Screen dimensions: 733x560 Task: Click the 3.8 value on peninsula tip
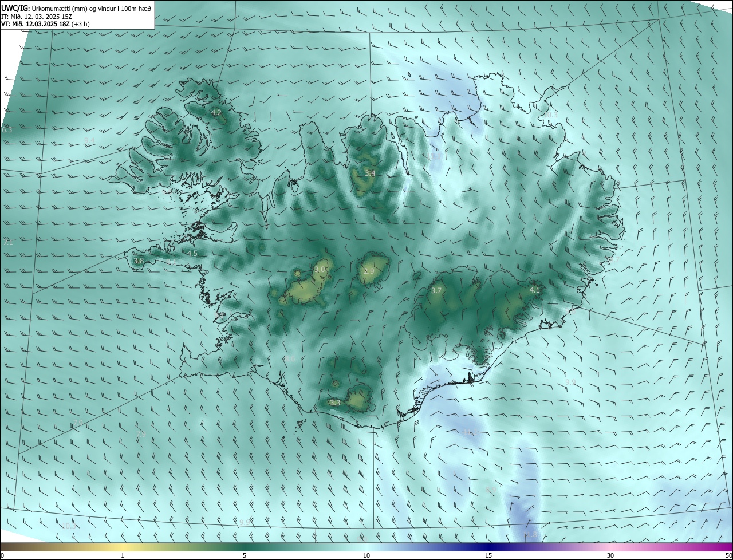(x=139, y=261)
